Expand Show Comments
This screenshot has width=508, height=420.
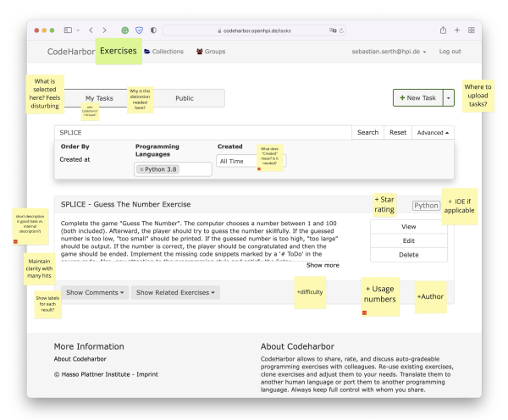[95, 293]
